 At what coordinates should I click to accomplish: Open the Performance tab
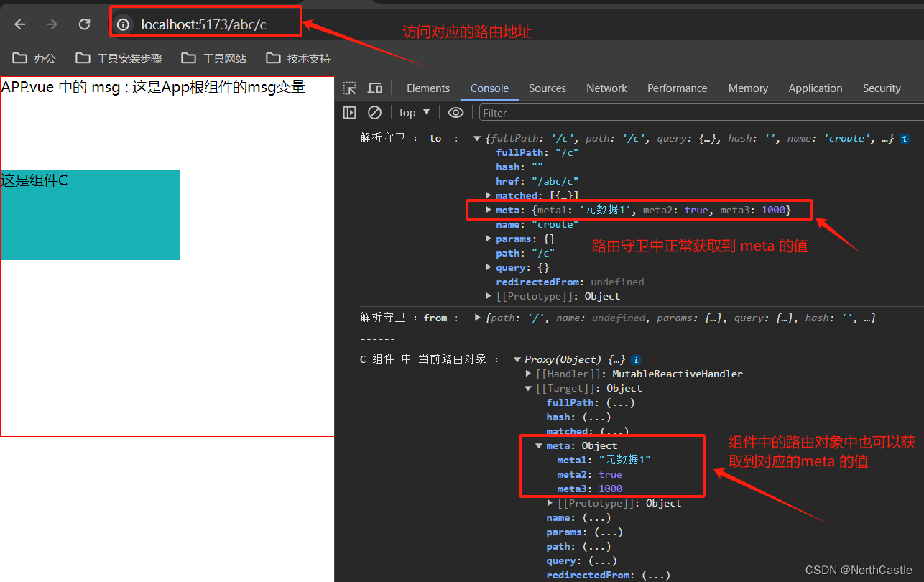(x=678, y=88)
